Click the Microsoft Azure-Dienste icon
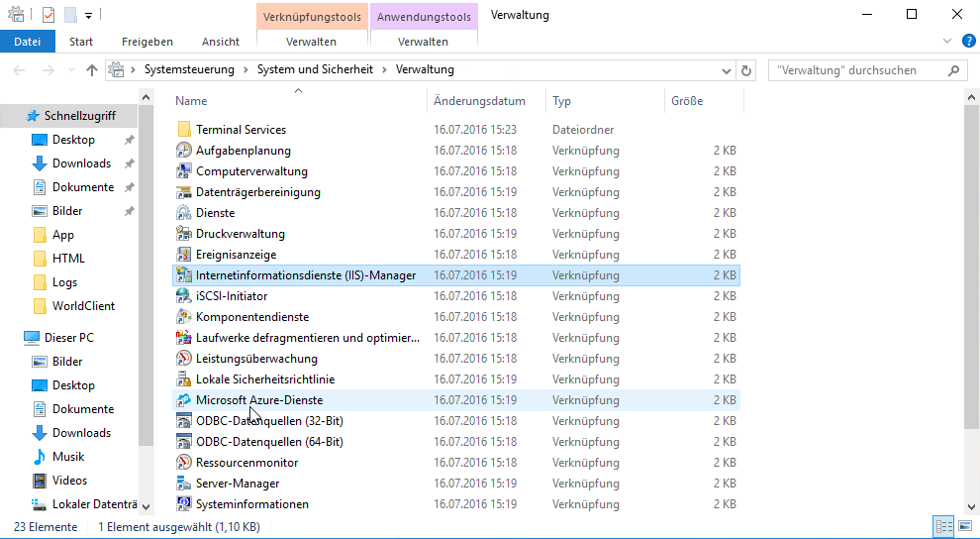This screenshot has width=980, height=539. click(183, 400)
